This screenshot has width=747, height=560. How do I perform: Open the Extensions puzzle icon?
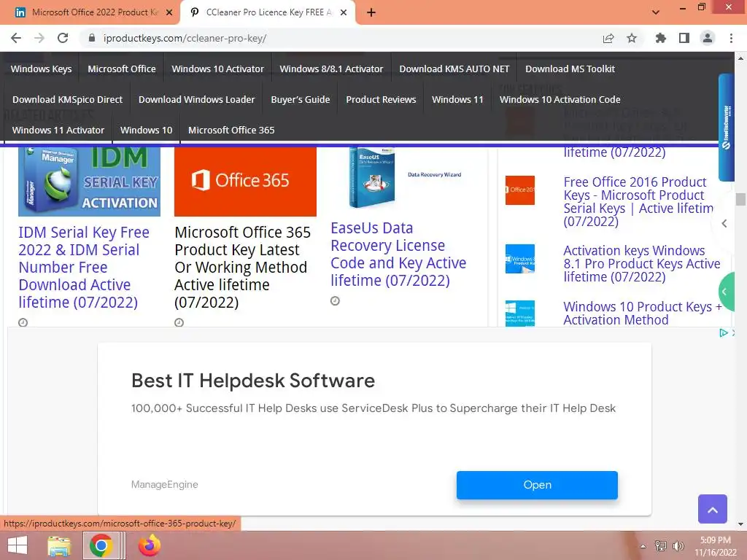(661, 38)
